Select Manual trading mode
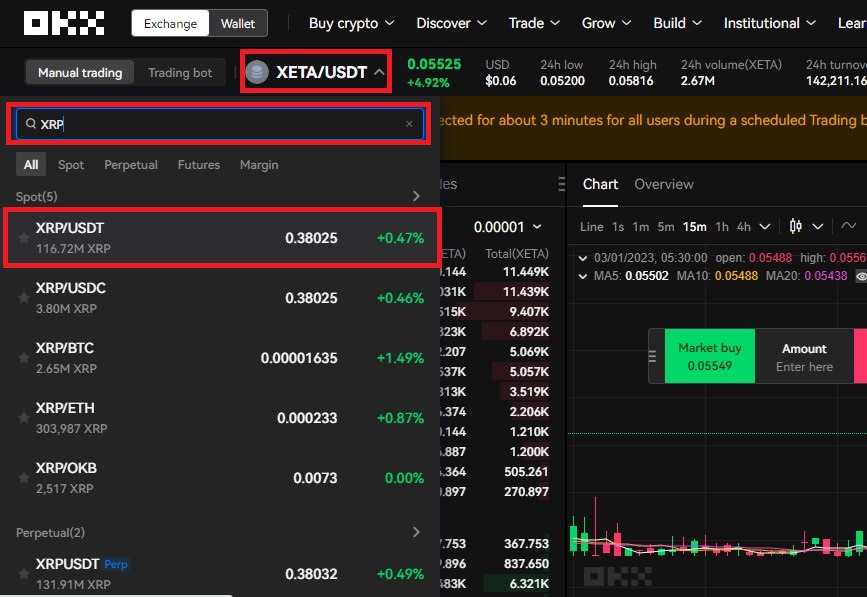The width and height of the screenshot is (867, 597). click(x=80, y=72)
